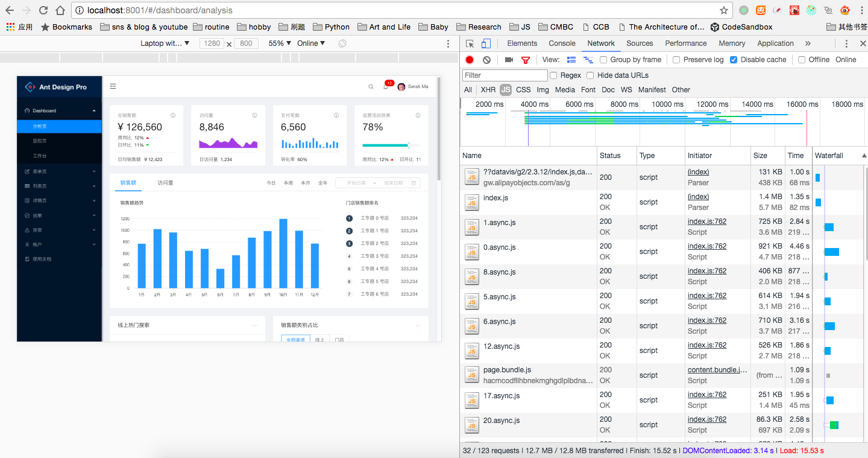Stop network recording with red record button

click(x=470, y=60)
